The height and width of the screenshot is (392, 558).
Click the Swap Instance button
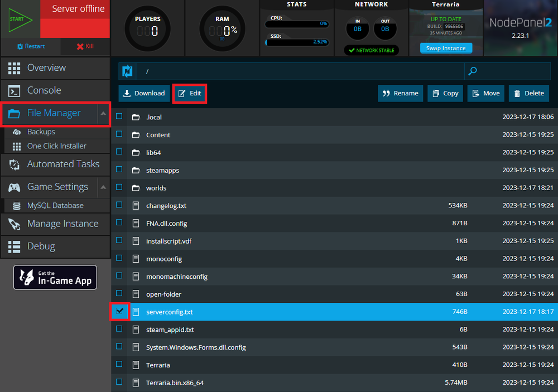pyautogui.click(x=446, y=49)
